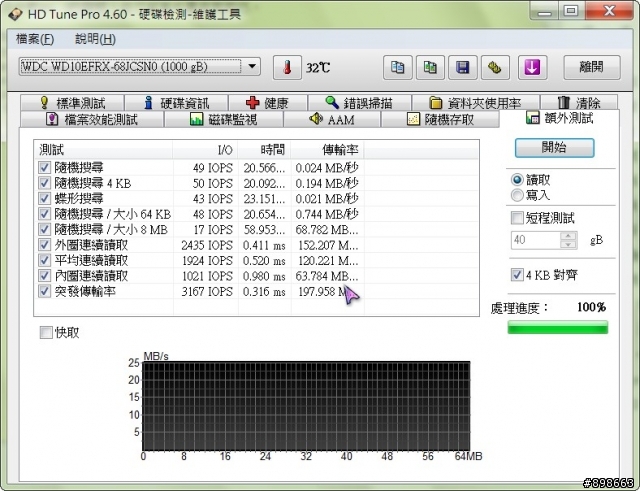Image resolution: width=640 pixels, height=491 pixels.
Task: Click the 0.980 ms time value
Action: click(x=264, y=276)
